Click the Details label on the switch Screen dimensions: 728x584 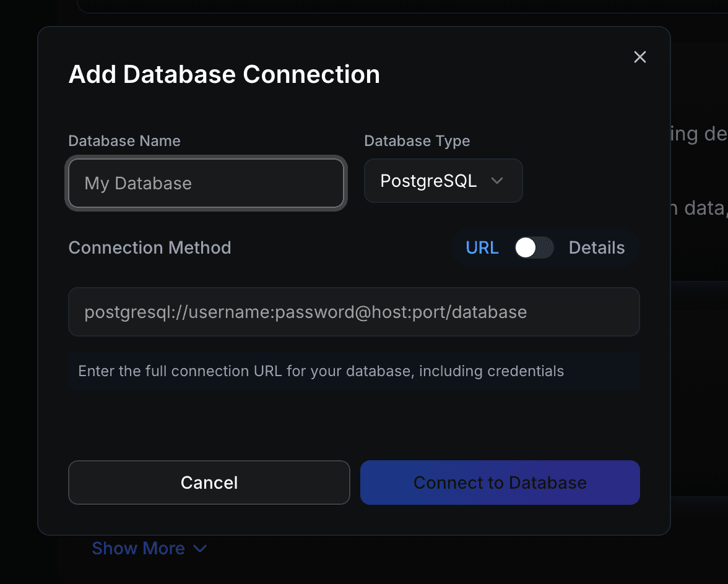(596, 247)
